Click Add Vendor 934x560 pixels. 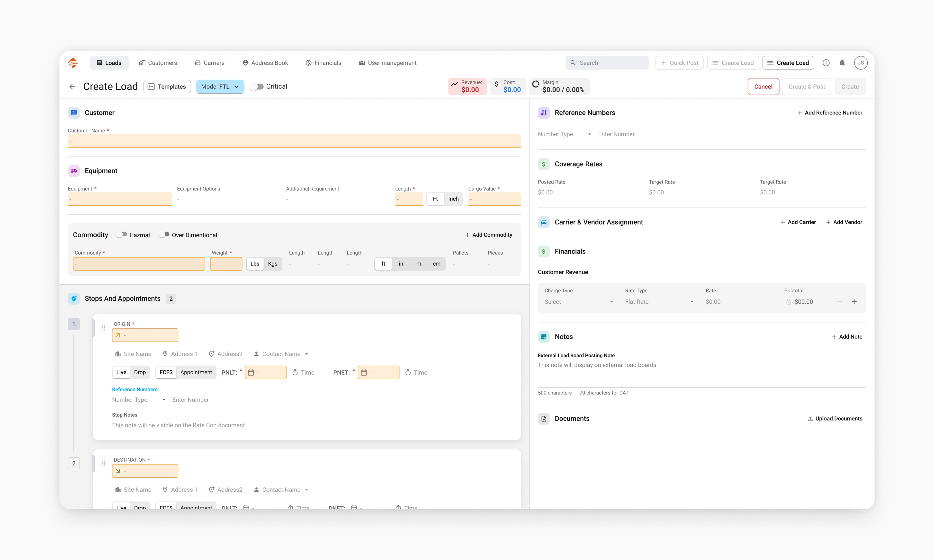(x=844, y=222)
